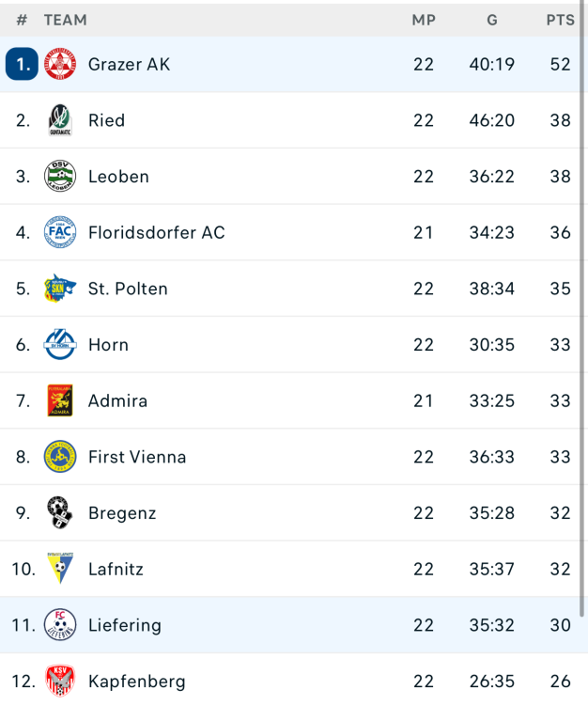
Task: Open the Floridsdorfer AC team link
Action: pos(156,232)
